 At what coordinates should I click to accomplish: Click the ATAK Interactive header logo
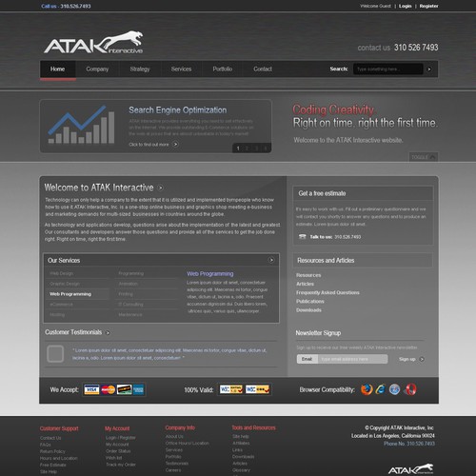[x=93, y=43]
